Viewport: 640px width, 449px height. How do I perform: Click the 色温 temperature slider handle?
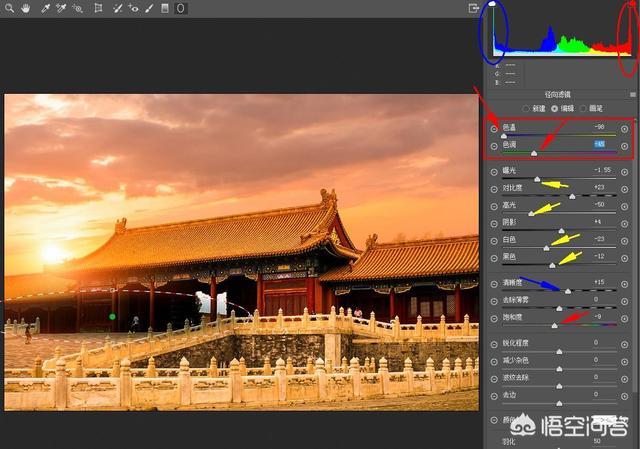[504, 136]
